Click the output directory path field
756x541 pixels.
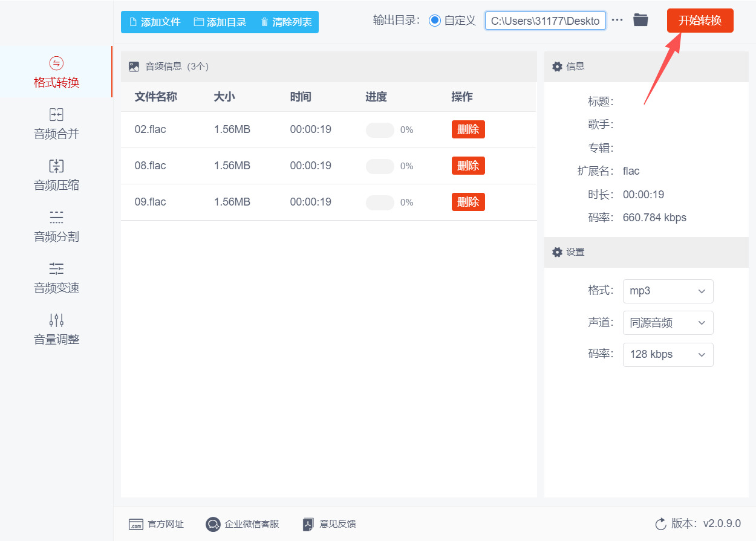click(545, 21)
